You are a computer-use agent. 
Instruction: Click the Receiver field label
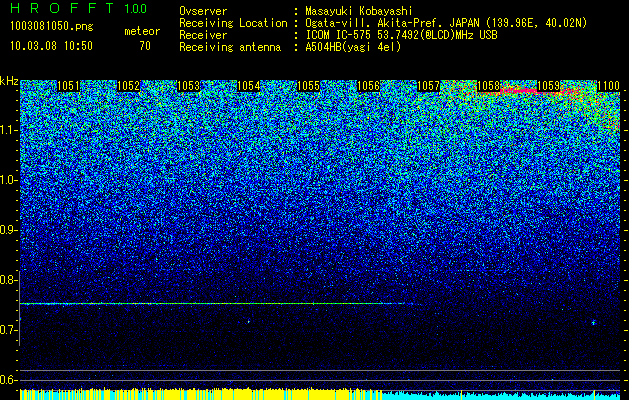[x=203, y=35]
